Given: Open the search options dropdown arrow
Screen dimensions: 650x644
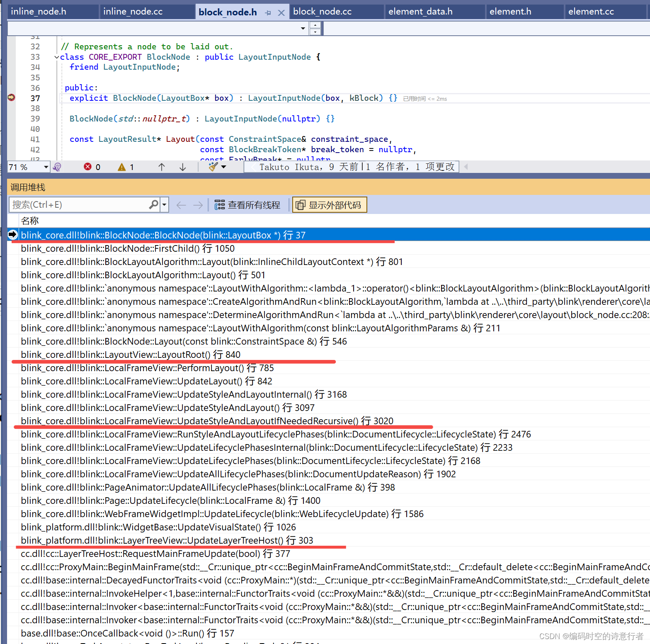Looking at the screenshot, I should click(x=165, y=205).
